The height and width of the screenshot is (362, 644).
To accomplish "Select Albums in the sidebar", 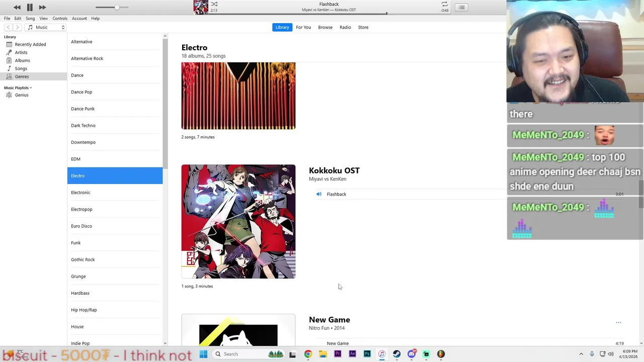I will click(33, 60).
